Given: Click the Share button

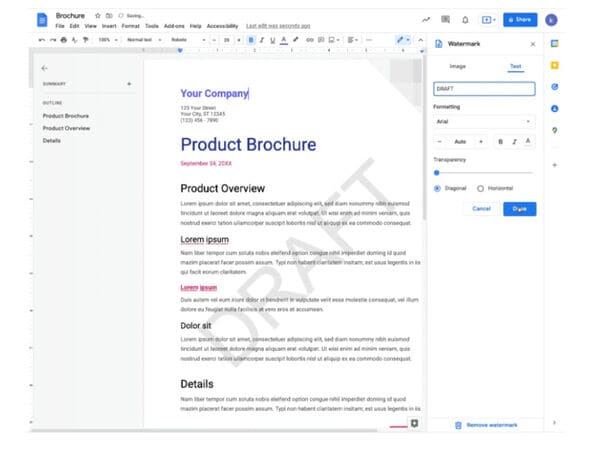Looking at the screenshot, I should pos(520,20).
